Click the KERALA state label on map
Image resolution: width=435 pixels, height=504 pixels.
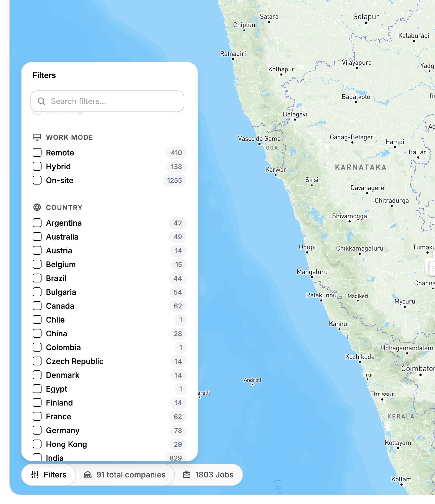coord(401,416)
